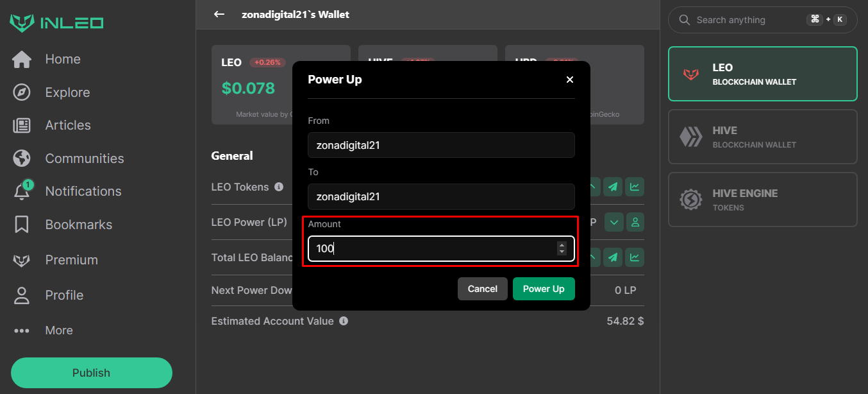
Task: Open the chart icon in Total LEO Balance row
Action: pos(635,257)
